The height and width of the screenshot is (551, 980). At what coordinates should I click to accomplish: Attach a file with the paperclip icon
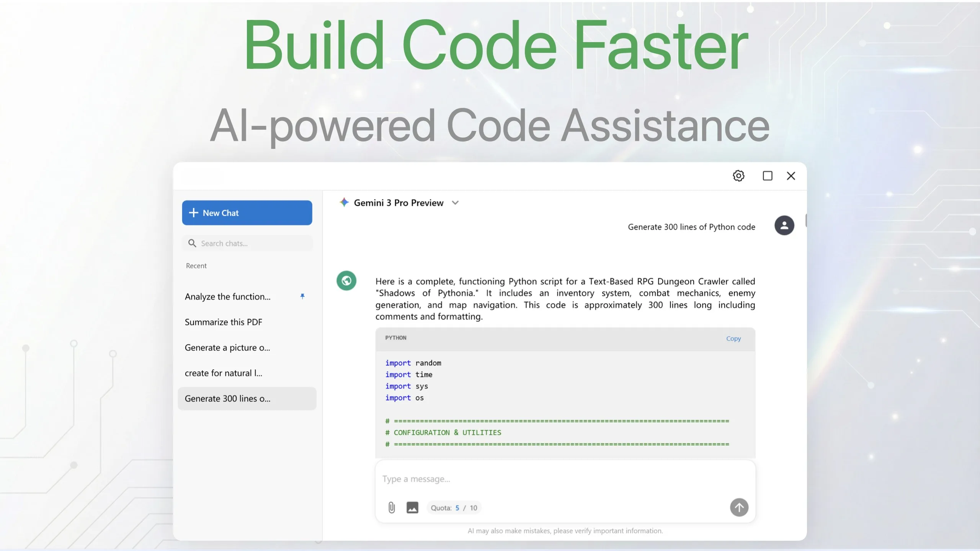[392, 508]
